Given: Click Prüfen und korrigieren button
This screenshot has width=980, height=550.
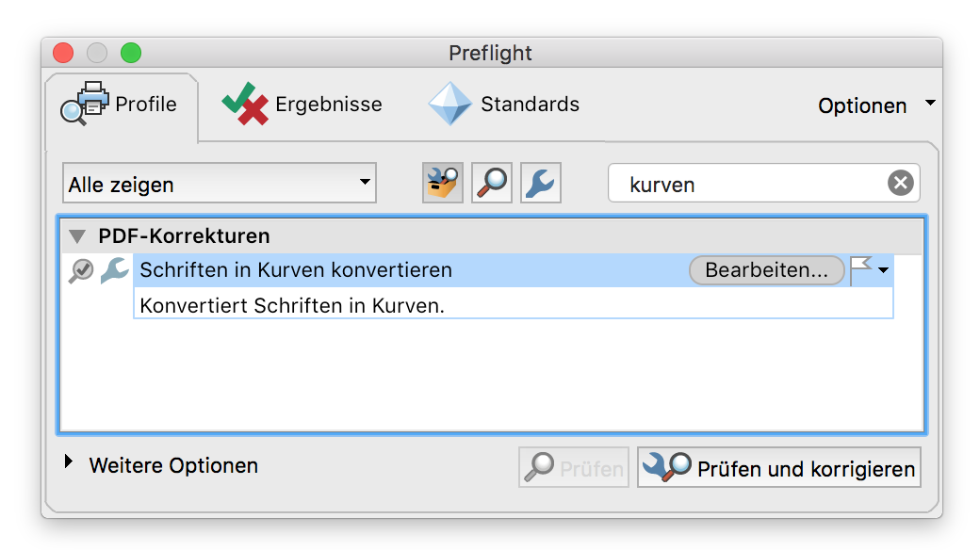Looking at the screenshot, I should [778, 467].
